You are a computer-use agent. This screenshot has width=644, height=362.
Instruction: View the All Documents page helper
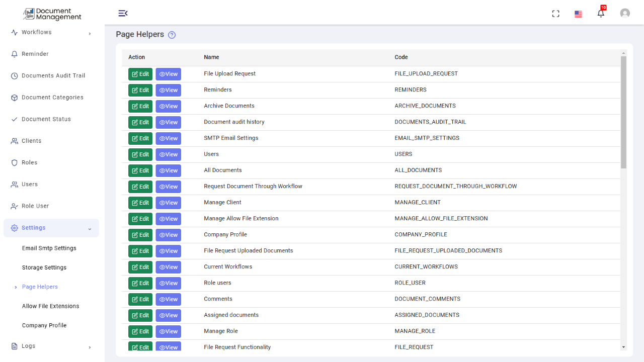(168, 170)
